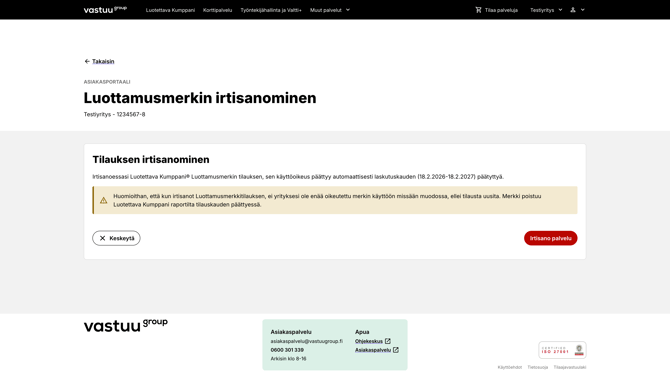Open Korttipalvelu menu item

point(217,10)
